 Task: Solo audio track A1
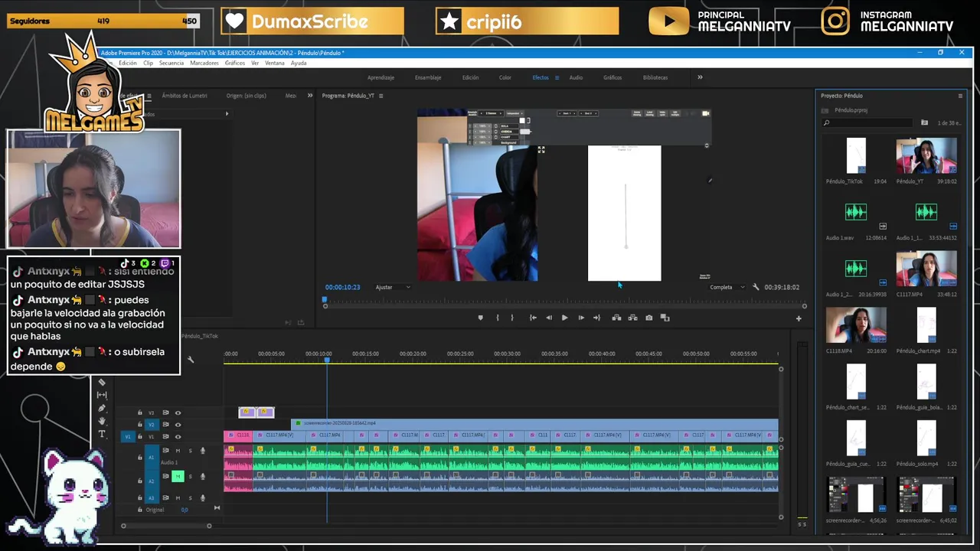tap(190, 451)
